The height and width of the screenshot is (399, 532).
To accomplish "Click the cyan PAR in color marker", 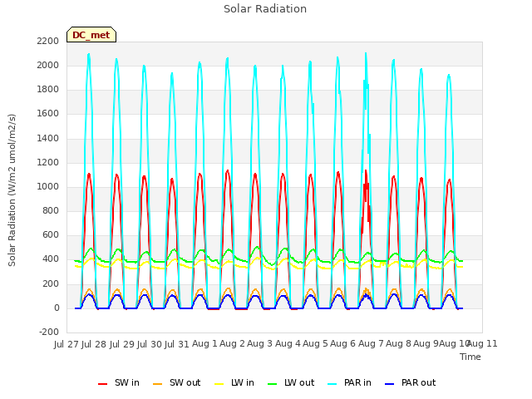I will pos(332,384).
